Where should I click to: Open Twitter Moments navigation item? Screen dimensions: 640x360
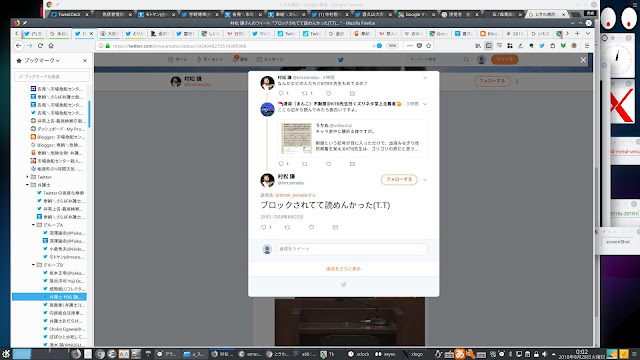(210, 60)
